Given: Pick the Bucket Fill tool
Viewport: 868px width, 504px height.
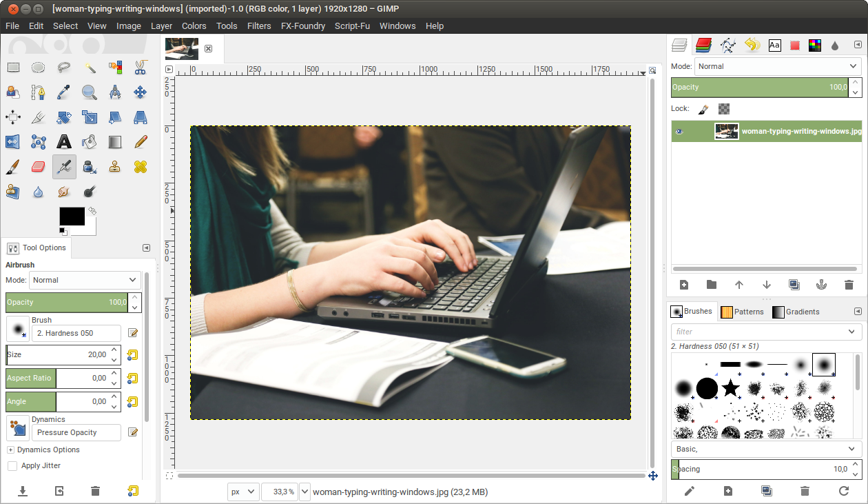Looking at the screenshot, I should [x=89, y=141].
